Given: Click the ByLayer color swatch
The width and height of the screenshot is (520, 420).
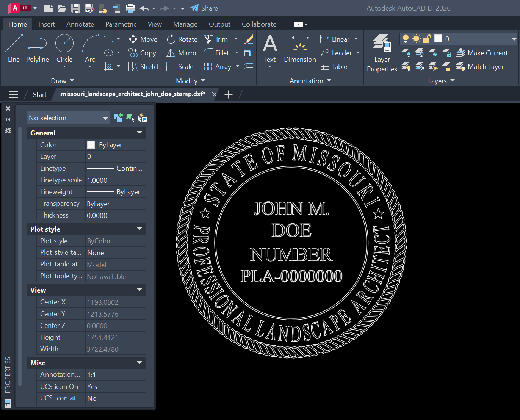Looking at the screenshot, I should 91,144.
